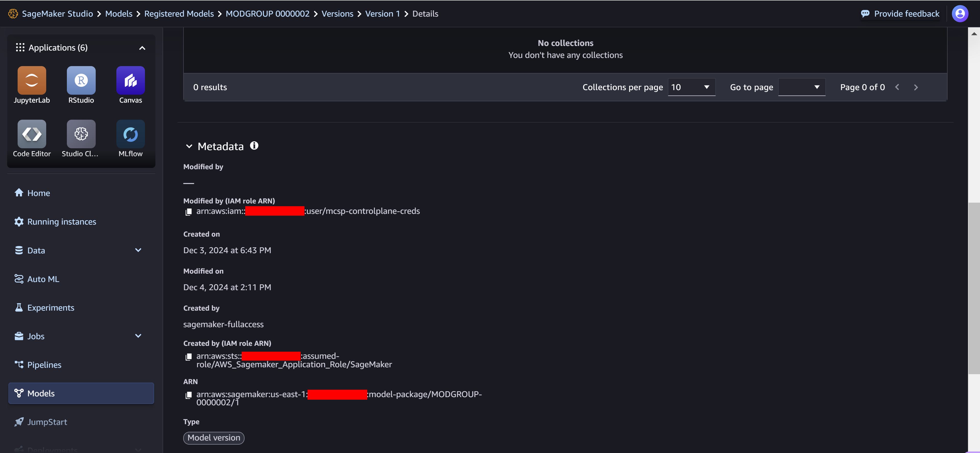Screen dimensions: 980x453
Task: Select the Pipelines sidebar icon
Action: coord(19,364)
